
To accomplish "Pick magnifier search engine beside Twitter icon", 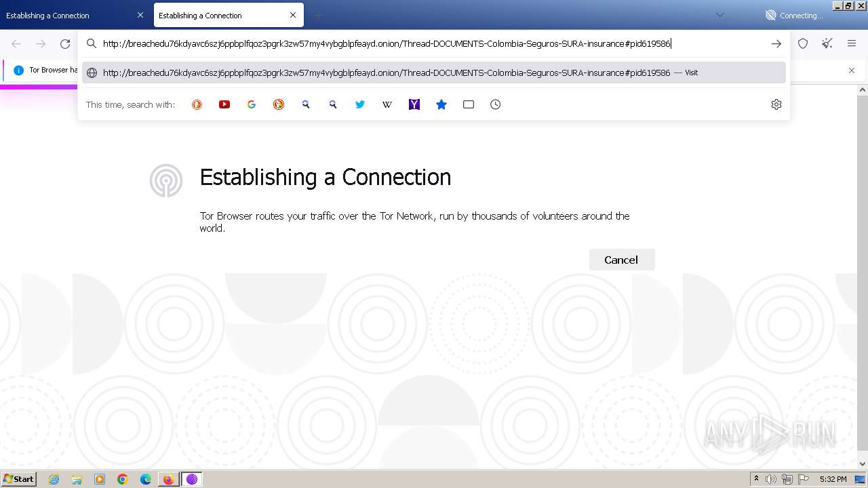I will click(x=333, y=104).
